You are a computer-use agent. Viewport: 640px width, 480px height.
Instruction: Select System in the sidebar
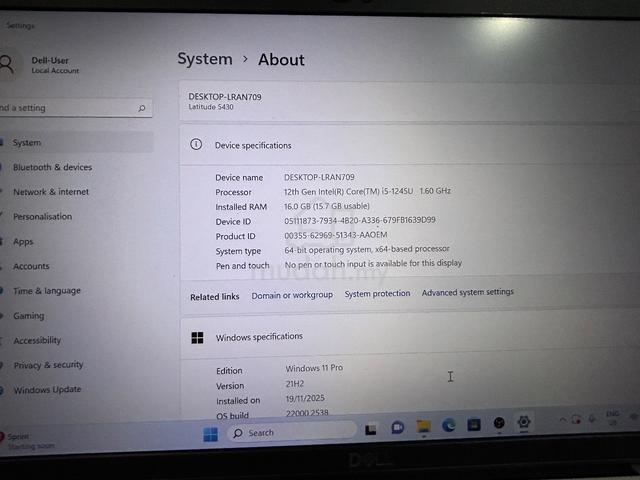click(x=77, y=142)
